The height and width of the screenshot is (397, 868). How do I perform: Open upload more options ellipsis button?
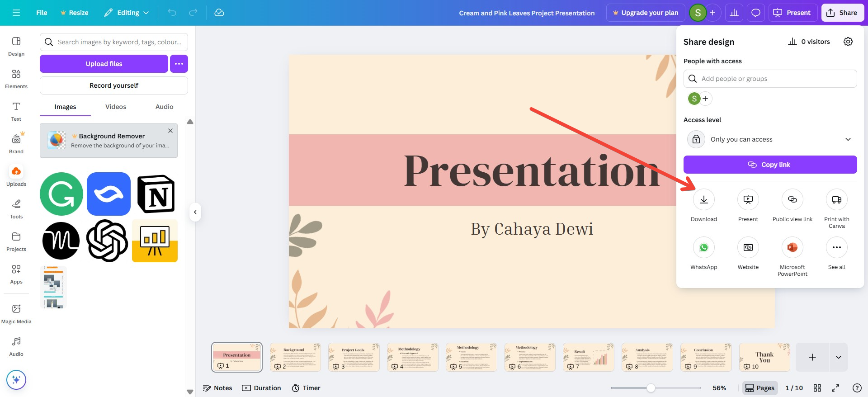pos(179,64)
